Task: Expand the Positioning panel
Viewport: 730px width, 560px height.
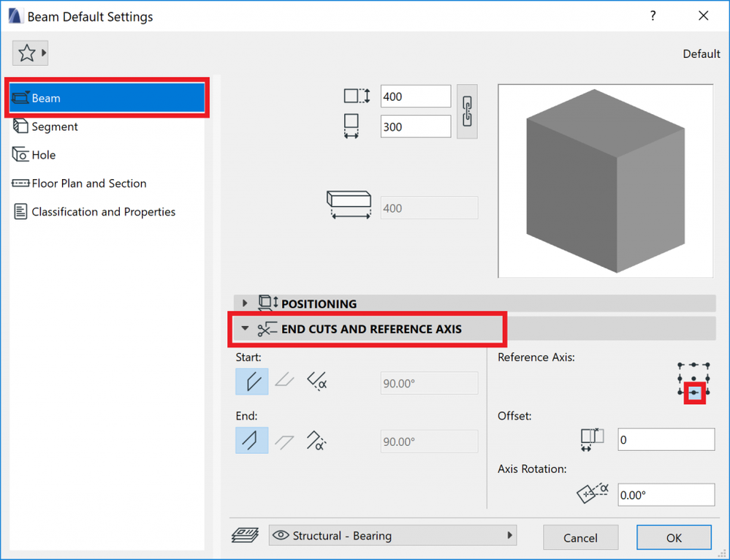Action: tap(245, 303)
